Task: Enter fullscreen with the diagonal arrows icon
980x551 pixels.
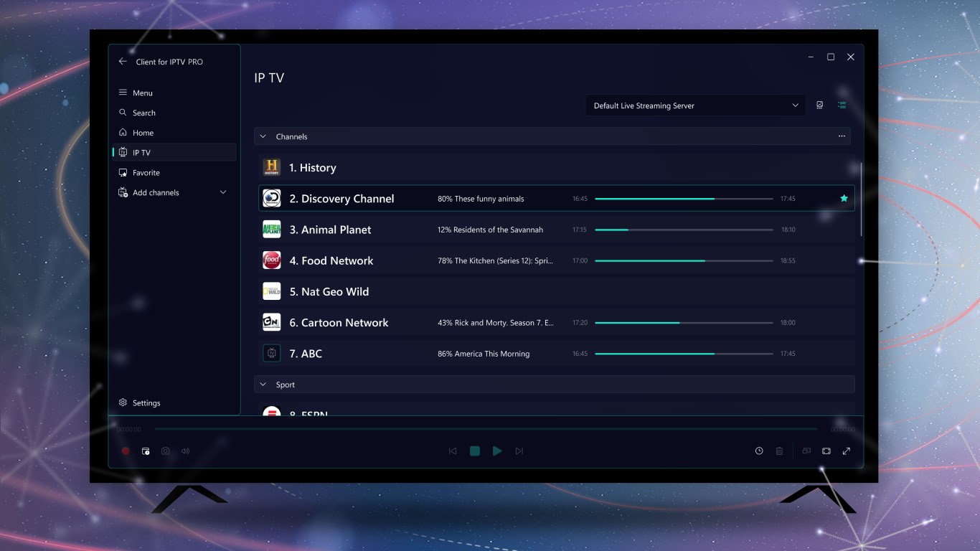Action: click(x=847, y=451)
